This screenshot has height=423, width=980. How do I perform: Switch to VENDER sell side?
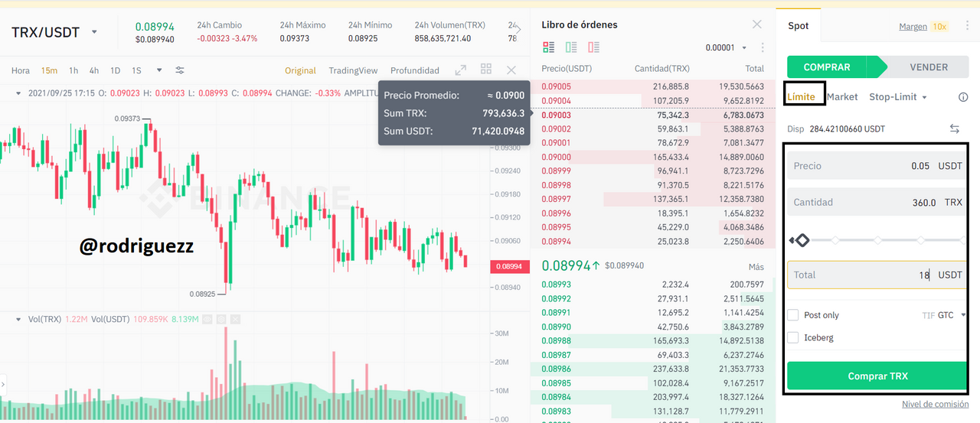(928, 67)
